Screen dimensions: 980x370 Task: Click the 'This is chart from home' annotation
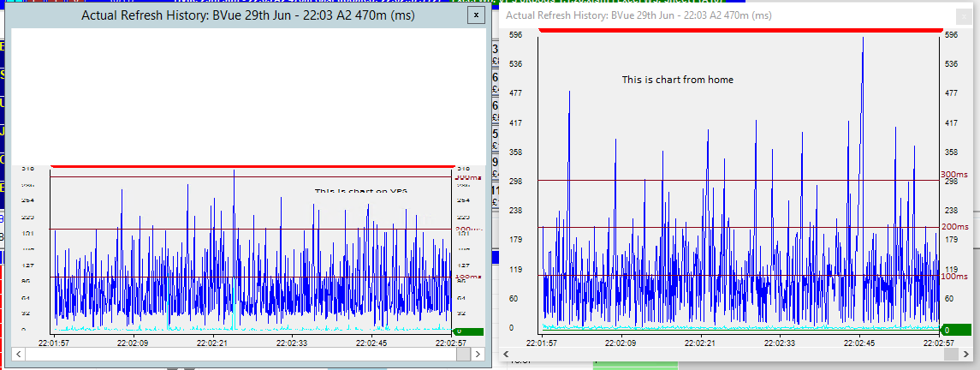tap(677, 80)
